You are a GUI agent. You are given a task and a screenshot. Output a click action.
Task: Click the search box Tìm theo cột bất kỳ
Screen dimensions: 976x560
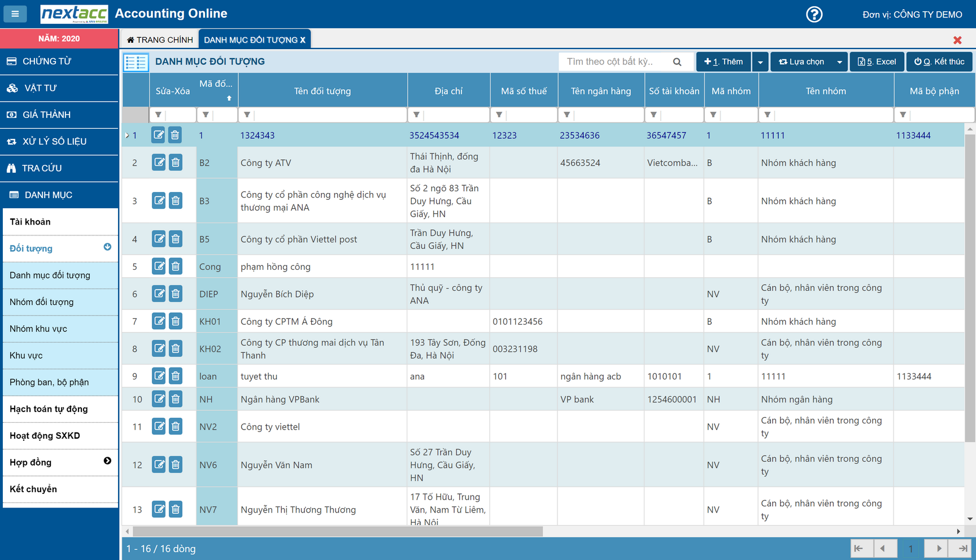(x=616, y=62)
